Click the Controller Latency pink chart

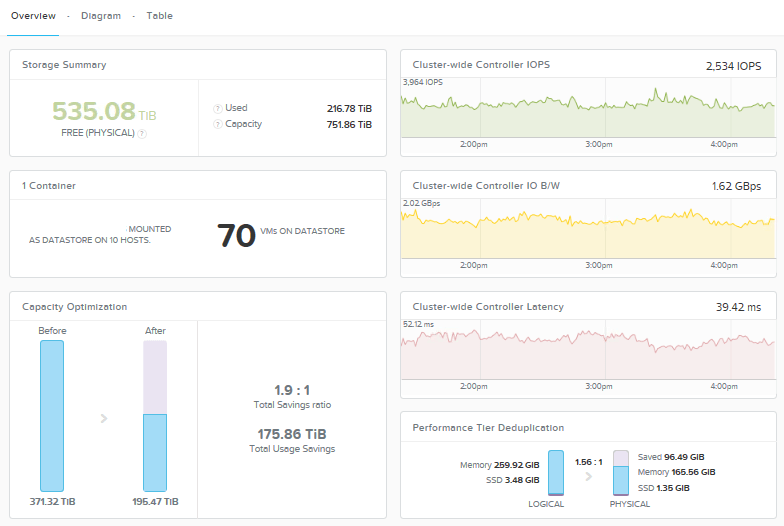pyautogui.click(x=588, y=350)
